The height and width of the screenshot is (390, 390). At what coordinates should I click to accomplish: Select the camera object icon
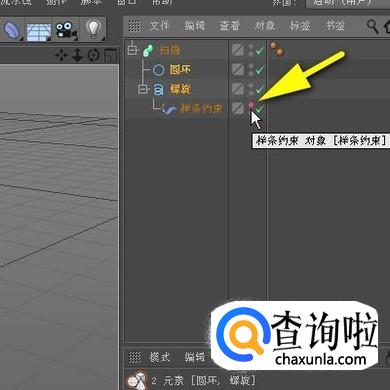(66, 31)
